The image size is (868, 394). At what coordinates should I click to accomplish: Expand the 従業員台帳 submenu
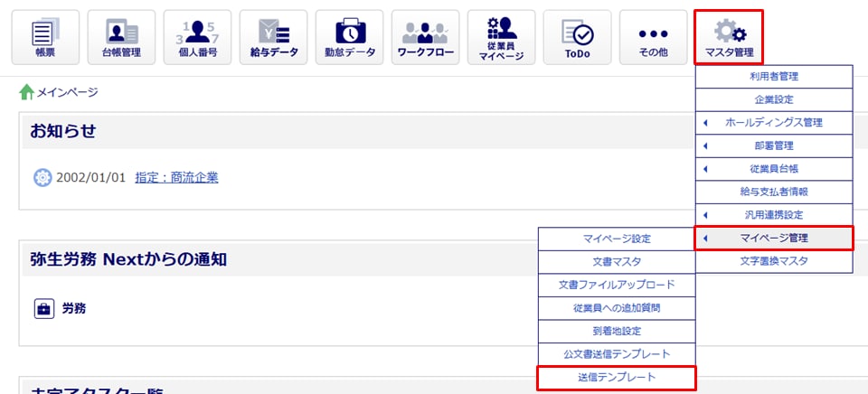774,169
